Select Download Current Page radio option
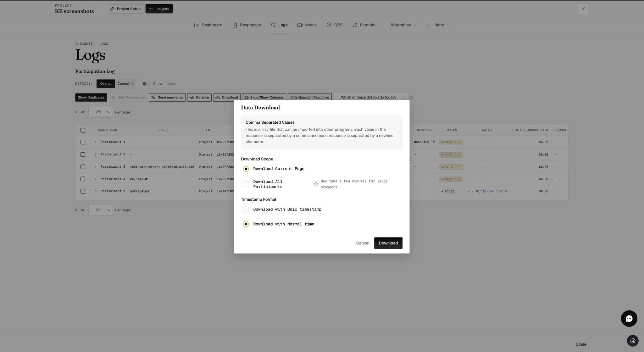644x352 pixels. tap(246, 169)
